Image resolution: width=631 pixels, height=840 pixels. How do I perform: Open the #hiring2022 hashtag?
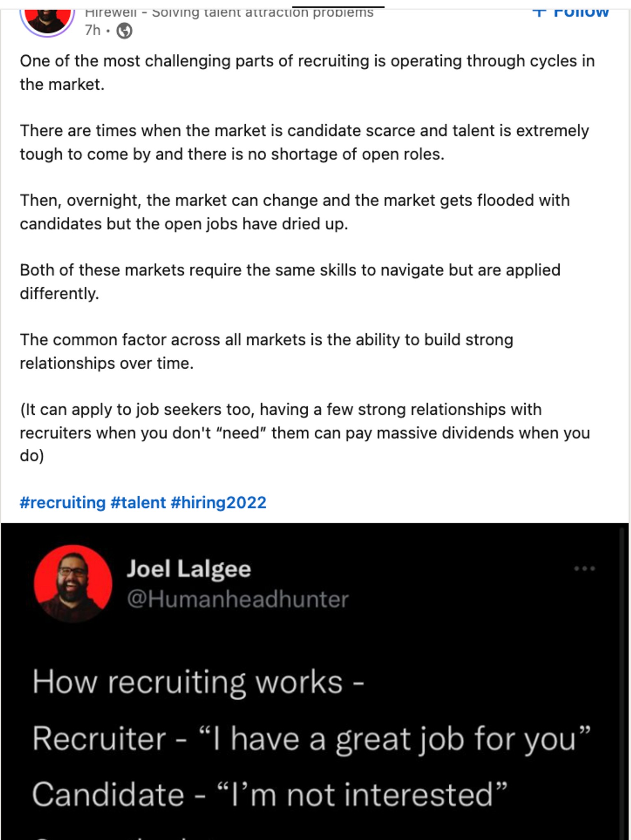[x=218, y=502]
